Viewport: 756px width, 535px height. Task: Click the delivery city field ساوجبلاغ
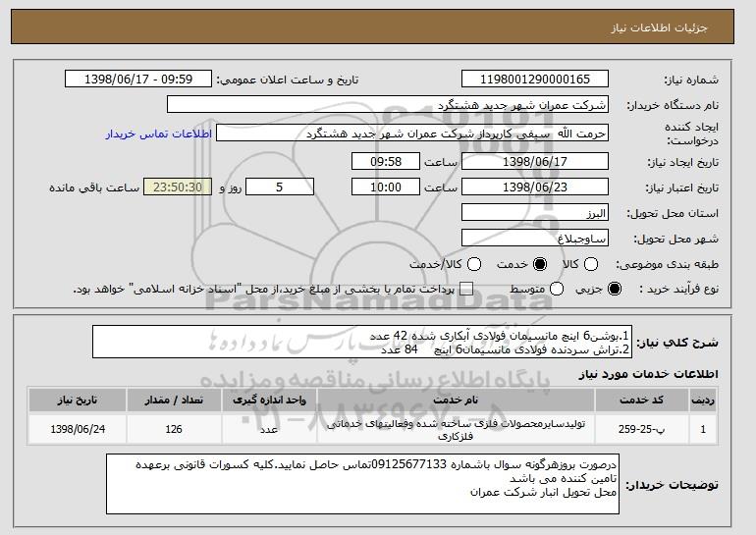(x=535, y=239)
